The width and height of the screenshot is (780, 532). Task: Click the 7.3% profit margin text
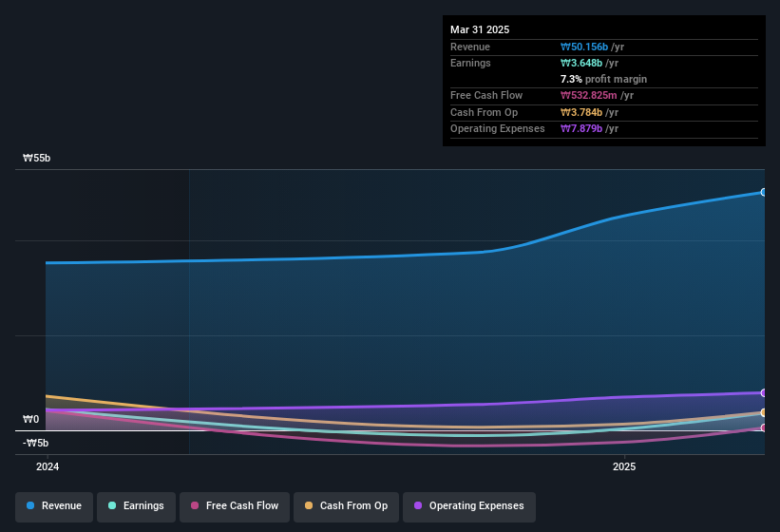click(603, 79)
